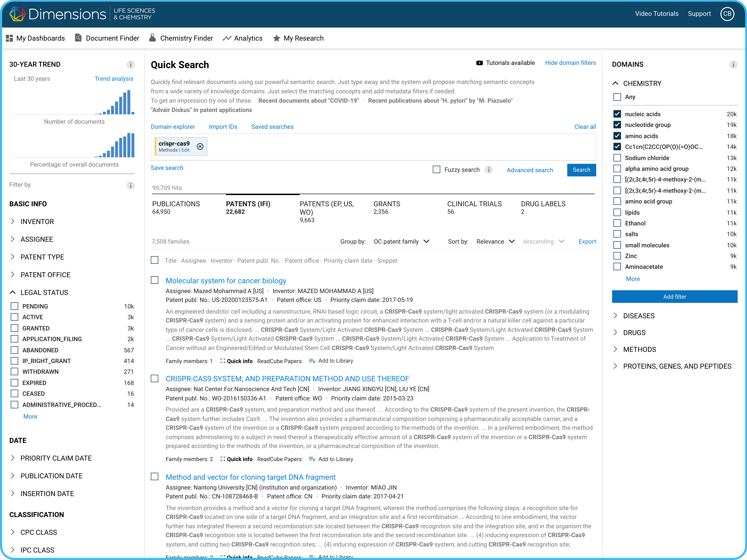Enable the Fuzzy search checkbox
The width and height of the screenshot is (747, 560).
coord(436,169)
